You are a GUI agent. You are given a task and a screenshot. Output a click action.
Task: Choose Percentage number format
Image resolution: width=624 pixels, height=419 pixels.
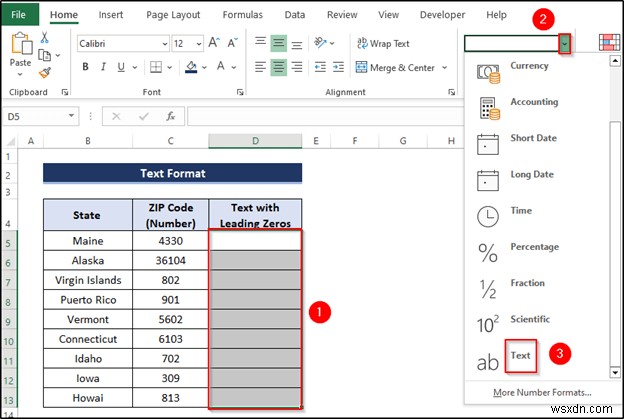pyautogui.click(x=536, y=252)
